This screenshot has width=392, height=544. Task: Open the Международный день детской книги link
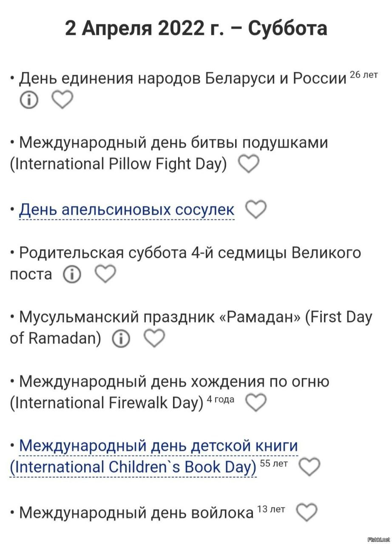click(x=158, y=446)
